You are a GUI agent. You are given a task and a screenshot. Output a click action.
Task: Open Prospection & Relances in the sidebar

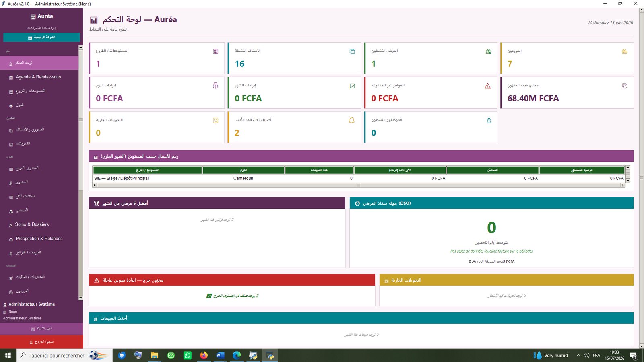(x=39, y=239)
